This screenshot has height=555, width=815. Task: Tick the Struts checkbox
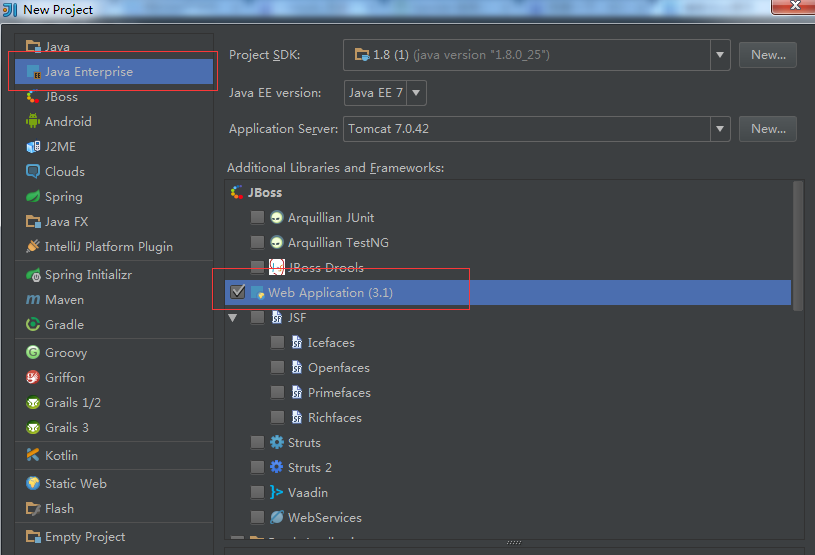(x=257, y=442)
